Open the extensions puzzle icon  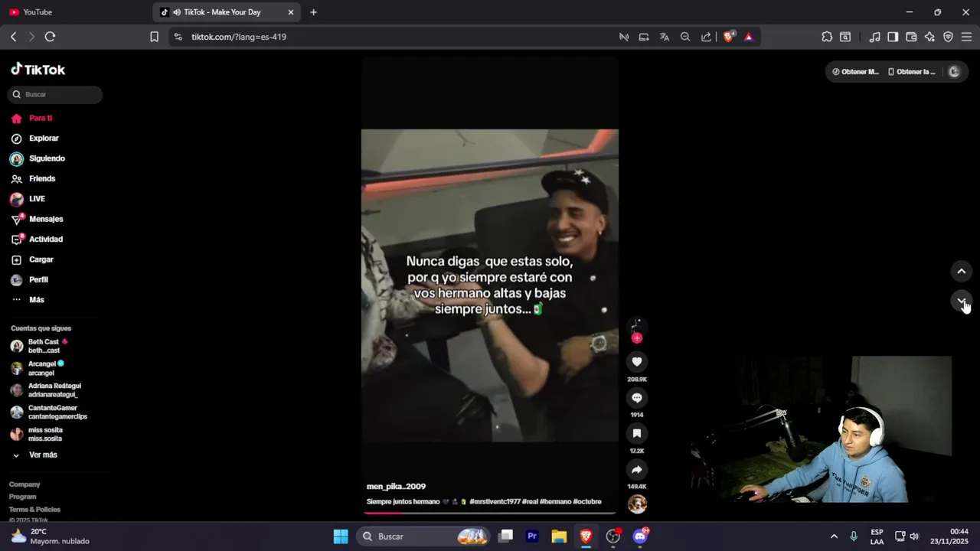pyautogui.click(x=827, y=37)
